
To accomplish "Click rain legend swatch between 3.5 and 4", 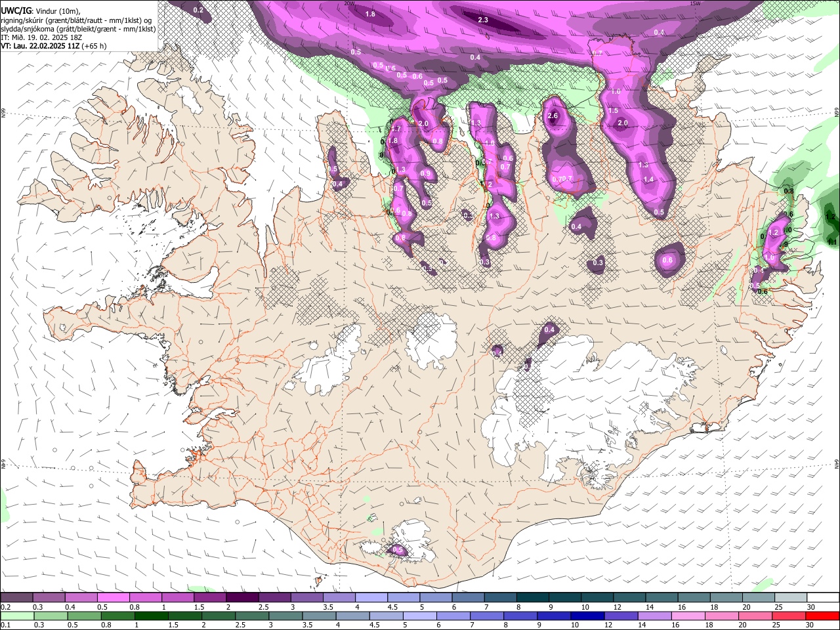I will pos(318,616).
